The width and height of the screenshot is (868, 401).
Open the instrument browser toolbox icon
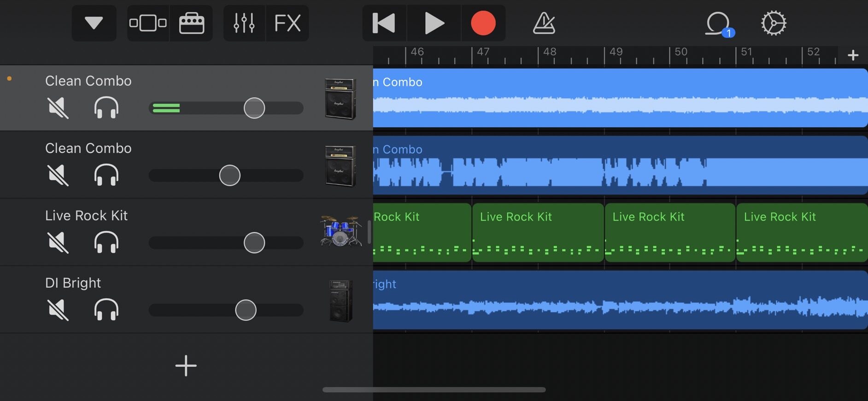(192, 23)
